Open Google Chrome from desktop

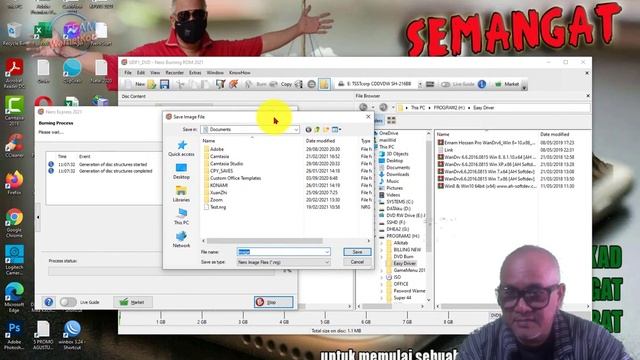tap(14, 222)
